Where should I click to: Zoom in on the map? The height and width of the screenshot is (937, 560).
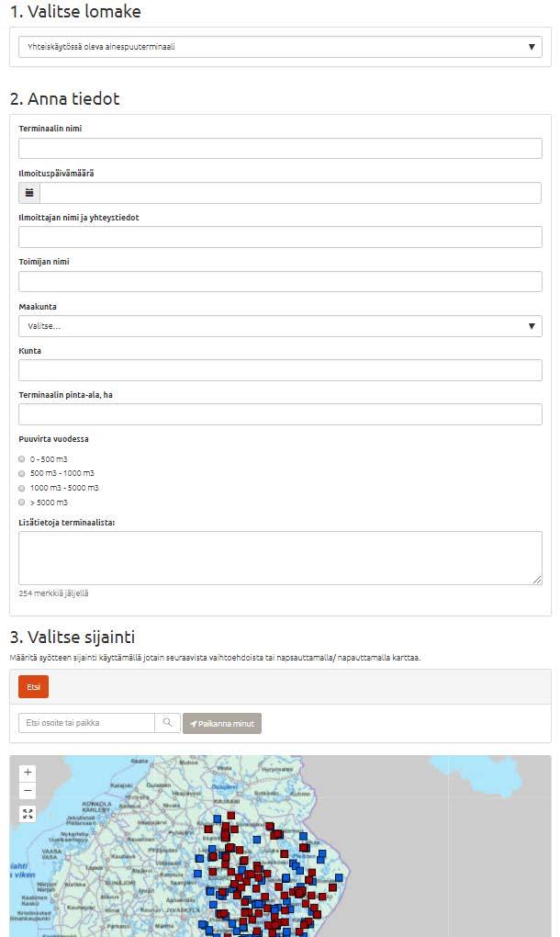click(x=28, y=772)
